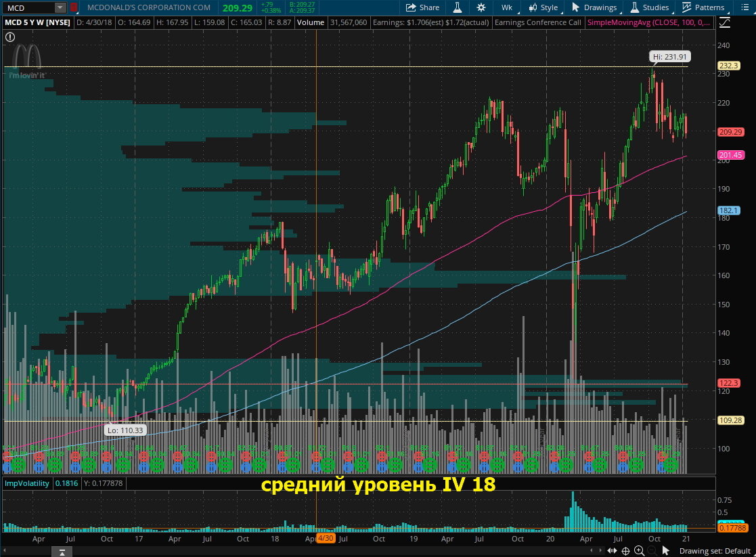Click the 182.1 blue moving average tag

[x=728, y=210]
